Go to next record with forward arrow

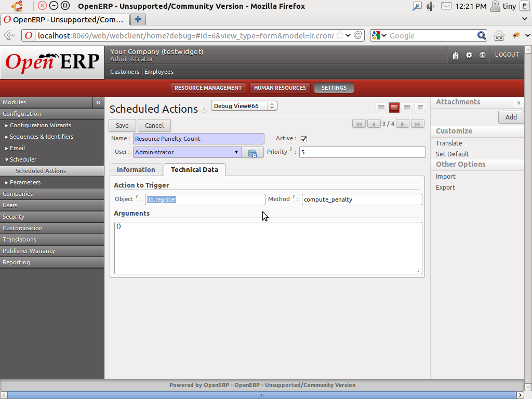coord(402,124)
